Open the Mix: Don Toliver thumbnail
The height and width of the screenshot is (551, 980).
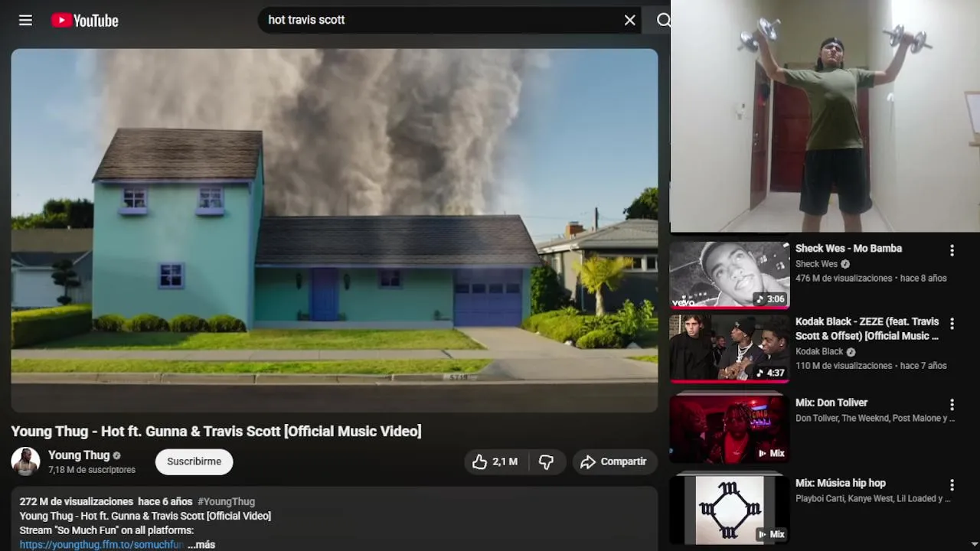click(729, 428)
